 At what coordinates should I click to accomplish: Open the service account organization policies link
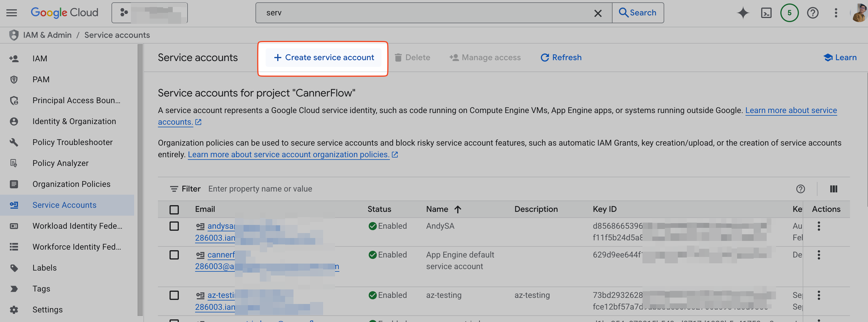[x=288, y=154]
